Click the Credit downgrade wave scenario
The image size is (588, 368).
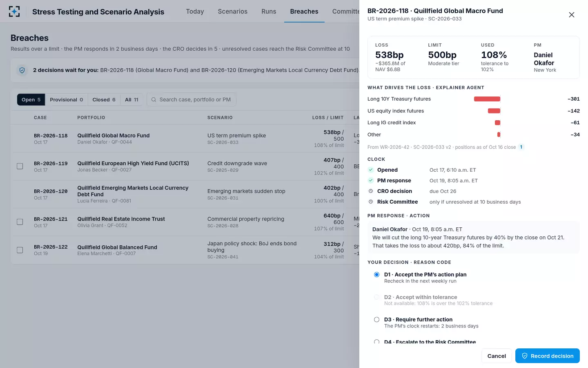(237, 163)
